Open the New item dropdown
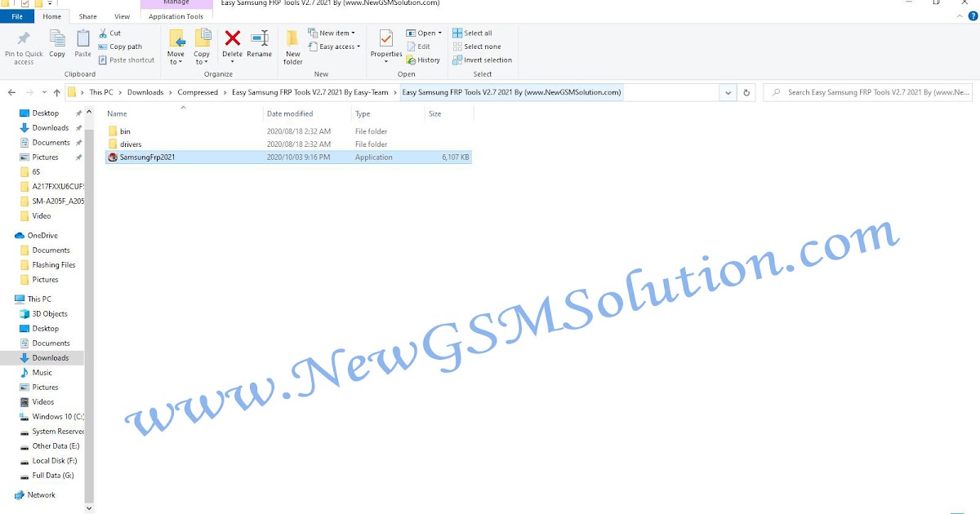Viewport: 980px width, 514px height. (x=333, y=33)
